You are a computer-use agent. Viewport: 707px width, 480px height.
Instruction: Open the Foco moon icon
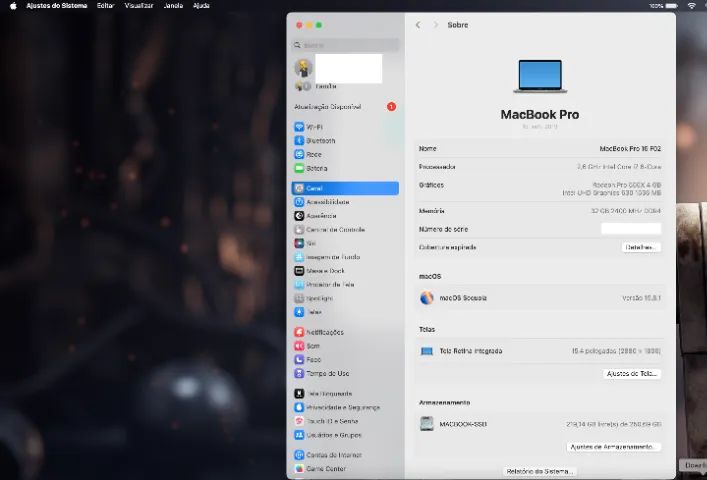point(299,360)
